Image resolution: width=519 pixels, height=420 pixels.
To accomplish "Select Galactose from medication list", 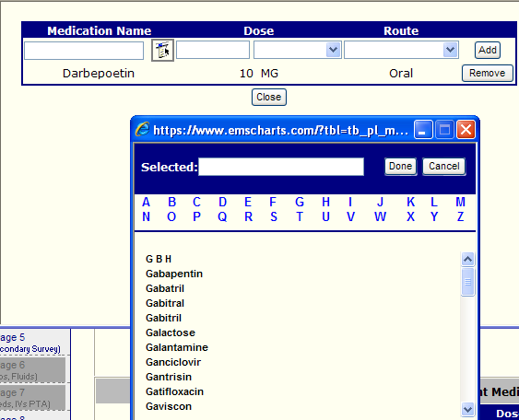I will point(171,332).
